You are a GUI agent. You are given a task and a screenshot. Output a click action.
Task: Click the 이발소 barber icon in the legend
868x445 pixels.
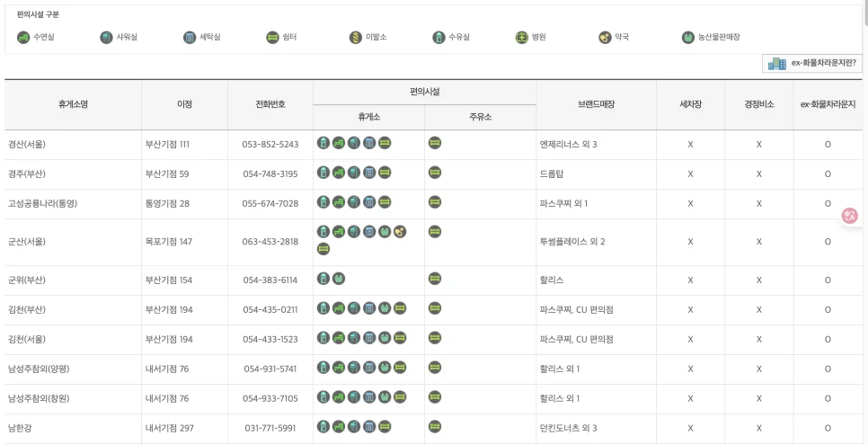click(356, 38)
